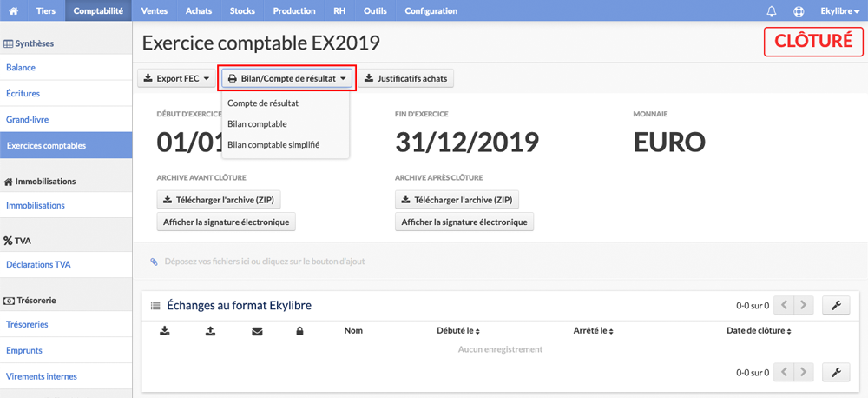Screen dimensions: 868x398
Task: Click the download column icon in Échanges table
Action: tap(164, 331)
